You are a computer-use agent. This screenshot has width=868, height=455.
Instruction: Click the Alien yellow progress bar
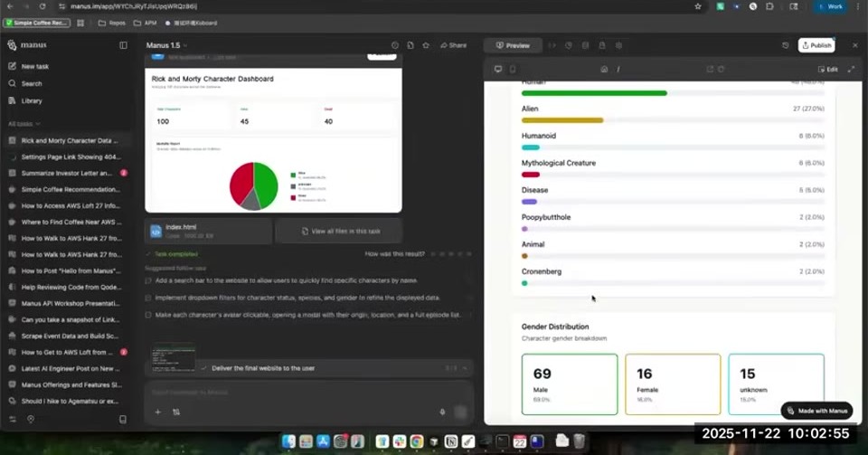(x=562, y=120)
